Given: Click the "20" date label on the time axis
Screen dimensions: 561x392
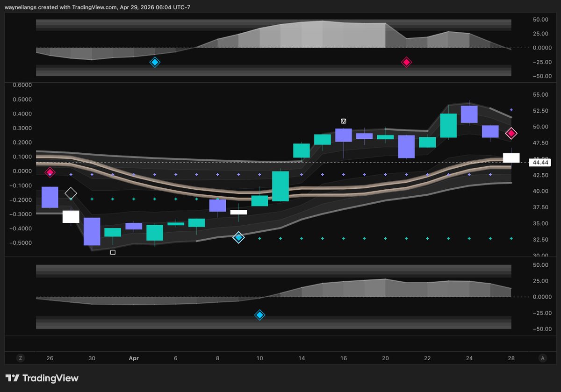Looking at the screenshot, I should (x=385, y=358).
